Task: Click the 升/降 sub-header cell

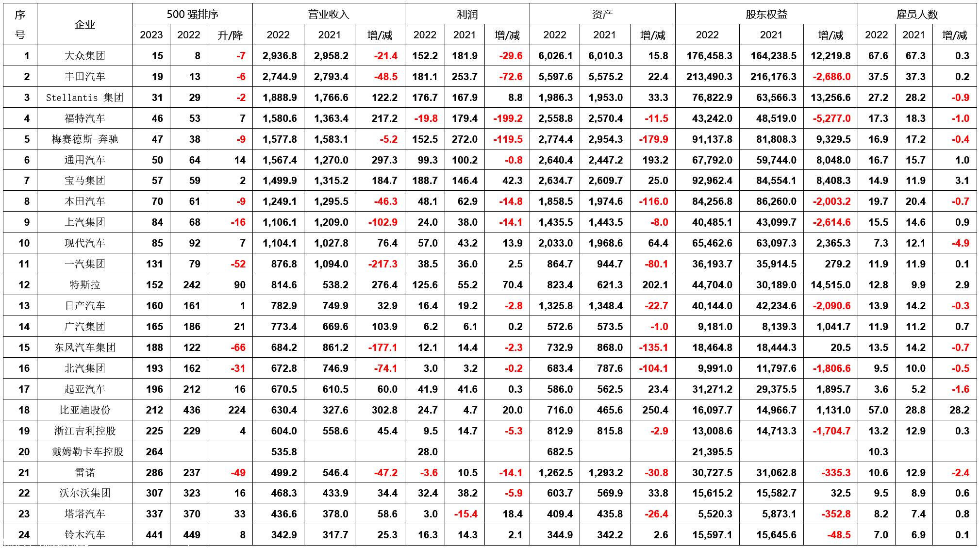Action: [x=230, y=35]
